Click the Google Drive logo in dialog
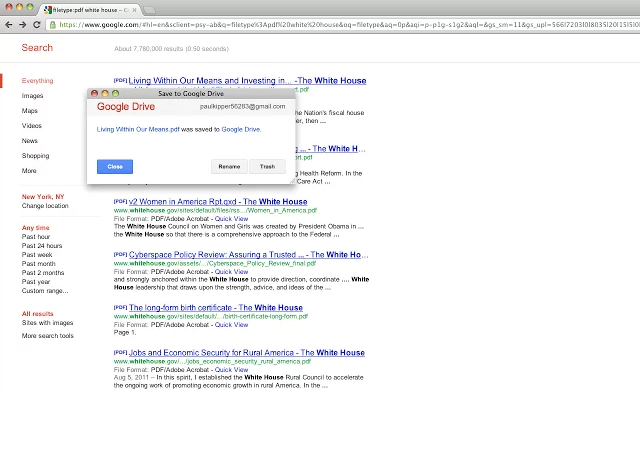Image resolution: width=643 pixels, height=449 pixels. [x=126, y=107]
